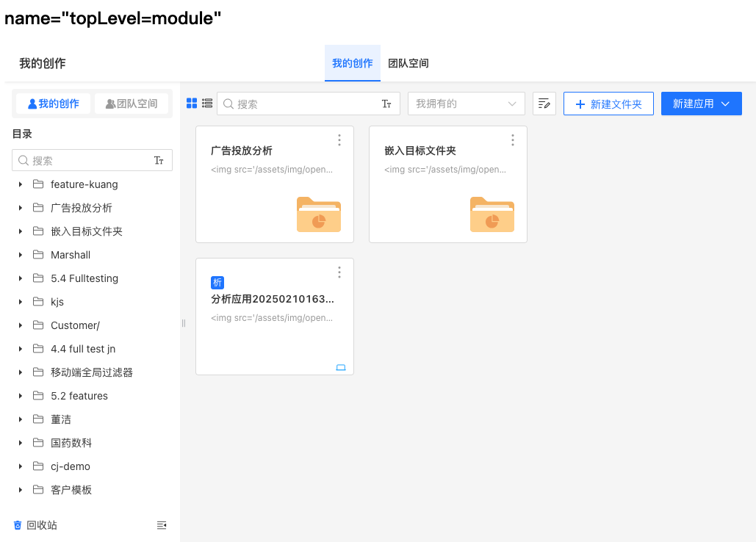Collapse sidebar using bottom-right collapse icon
This screenshot has width=756, height=542.
click(x=162, y=525)
